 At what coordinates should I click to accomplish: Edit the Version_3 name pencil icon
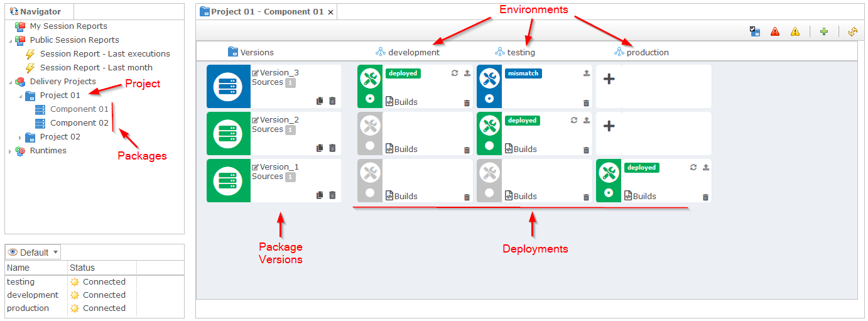pyautogui.click(x=255, y=73)
